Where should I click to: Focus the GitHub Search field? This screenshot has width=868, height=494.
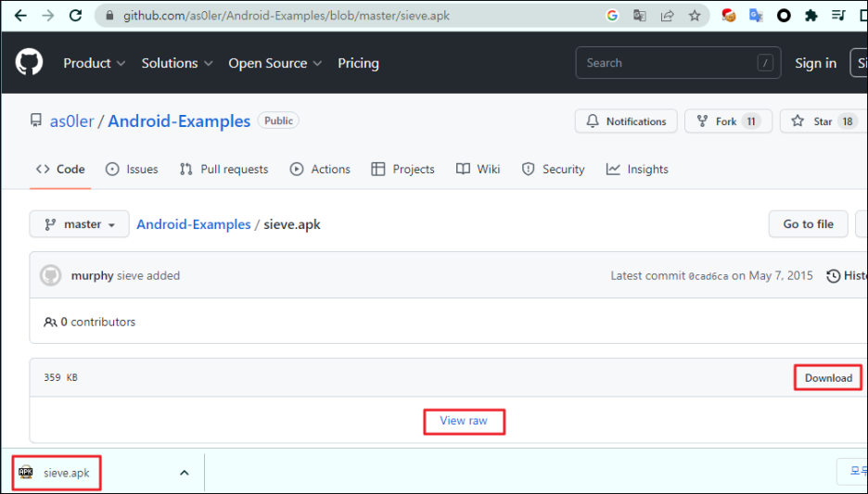(x=678, y=63)
